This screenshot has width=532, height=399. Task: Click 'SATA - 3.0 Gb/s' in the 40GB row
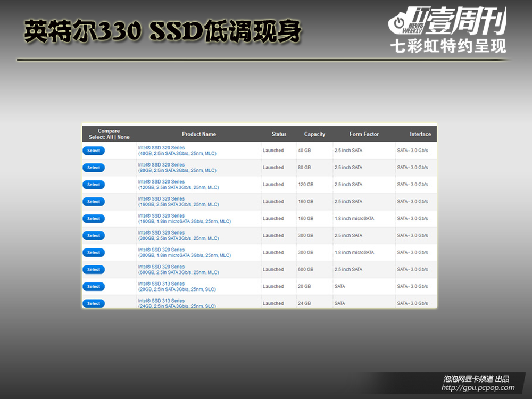(x=413, y=151)
